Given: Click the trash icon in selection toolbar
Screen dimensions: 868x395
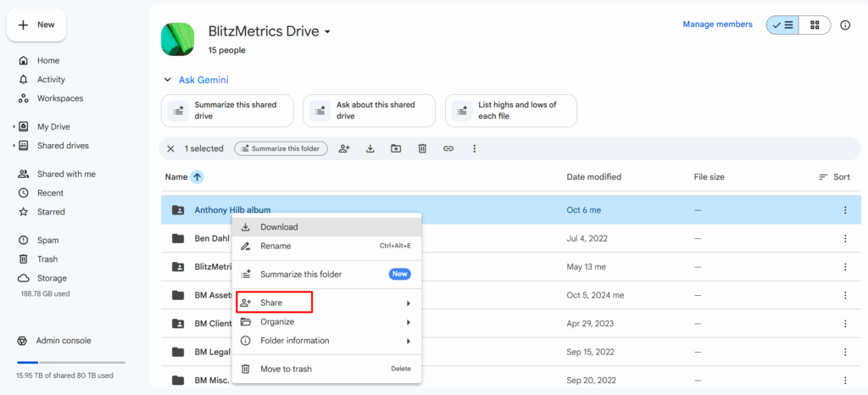Looking at the screenshot, I should pos(422,148).
